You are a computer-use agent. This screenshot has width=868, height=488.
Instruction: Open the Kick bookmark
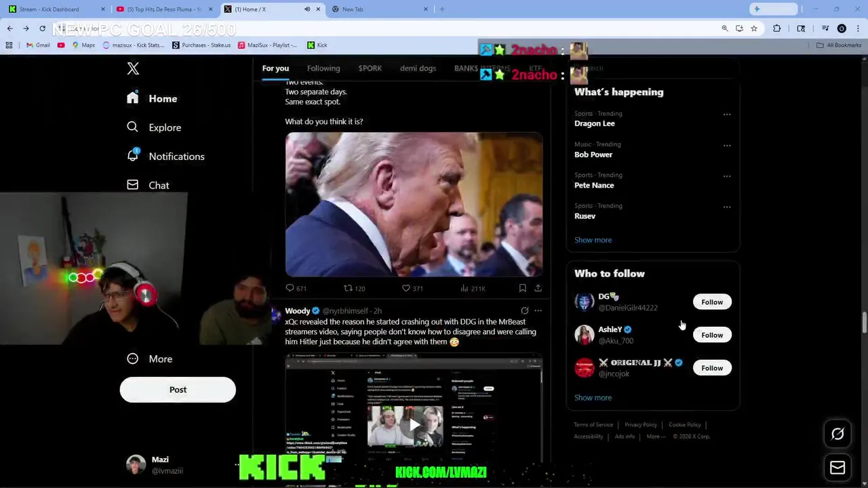[x=317, y=45]
